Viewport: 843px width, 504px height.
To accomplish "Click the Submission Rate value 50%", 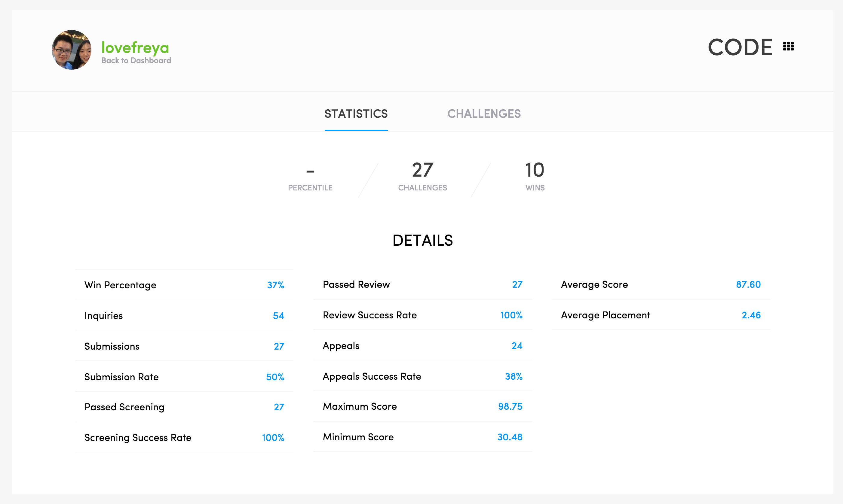I will [275, 377].
